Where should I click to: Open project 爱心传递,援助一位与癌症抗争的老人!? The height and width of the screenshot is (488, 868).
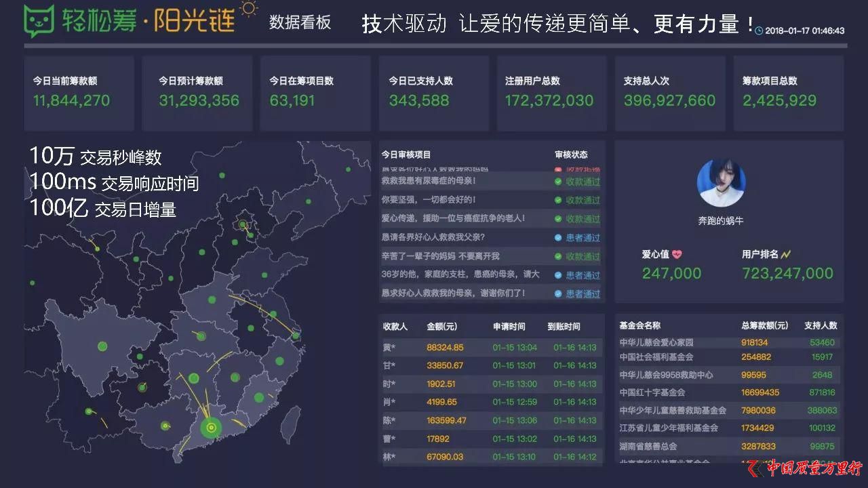point(454,219)
